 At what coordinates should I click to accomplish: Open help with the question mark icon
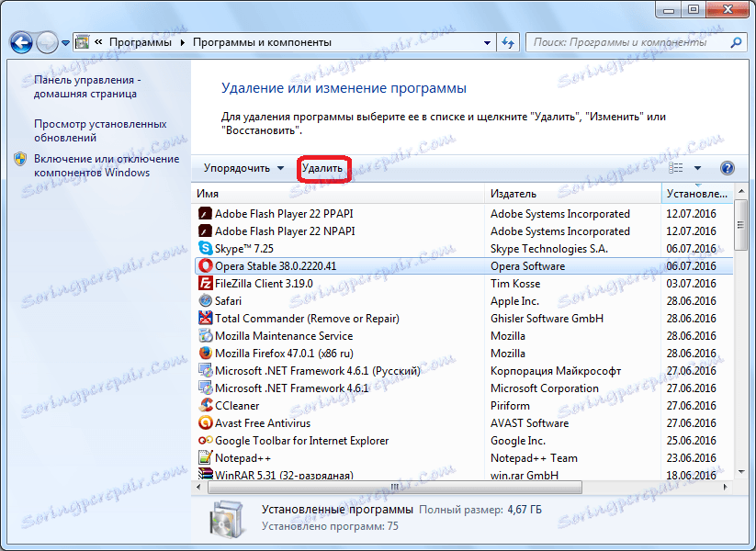(728, 168)
